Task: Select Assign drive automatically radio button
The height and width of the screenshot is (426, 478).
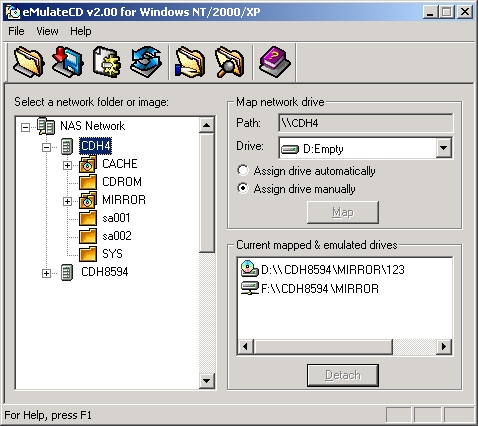Action: click(243, 170)
